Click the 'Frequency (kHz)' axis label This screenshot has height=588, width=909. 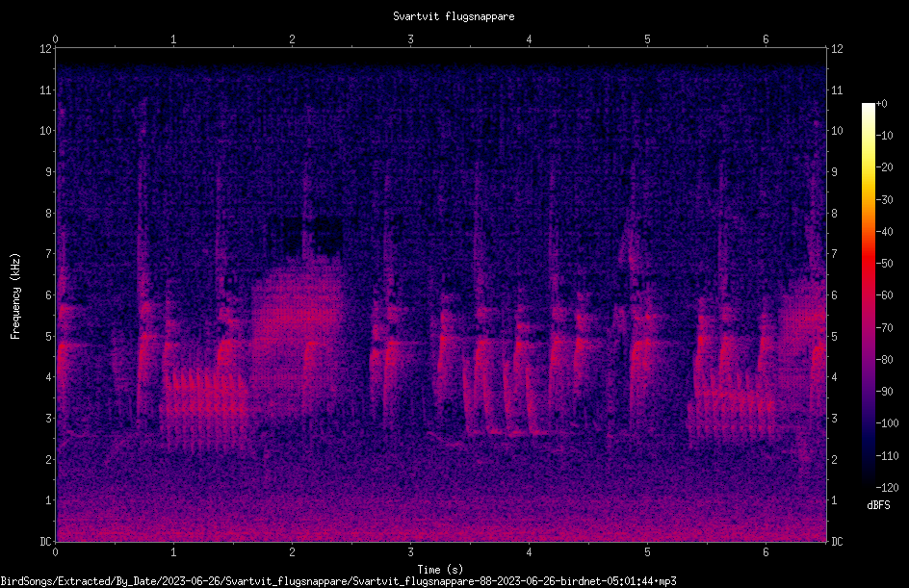(15, 296)
